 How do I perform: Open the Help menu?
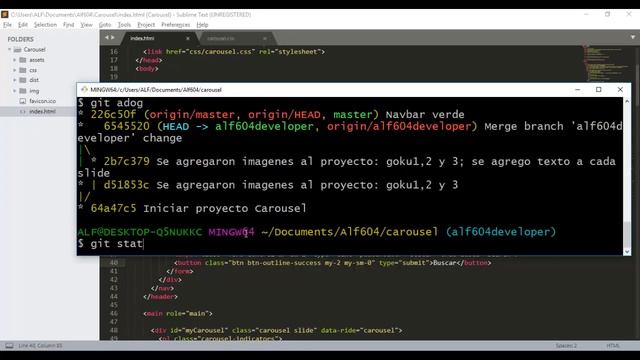pos(202,25)
